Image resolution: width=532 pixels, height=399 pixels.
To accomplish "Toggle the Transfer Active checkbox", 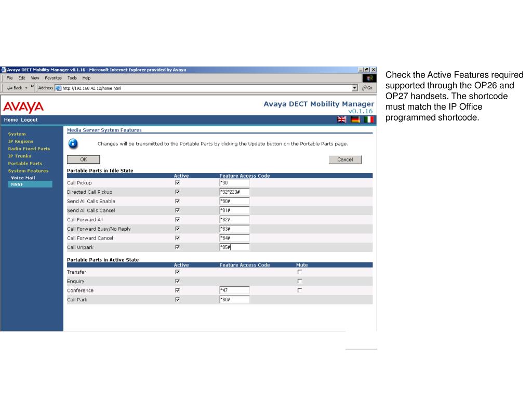I will (x=178, y=272).
